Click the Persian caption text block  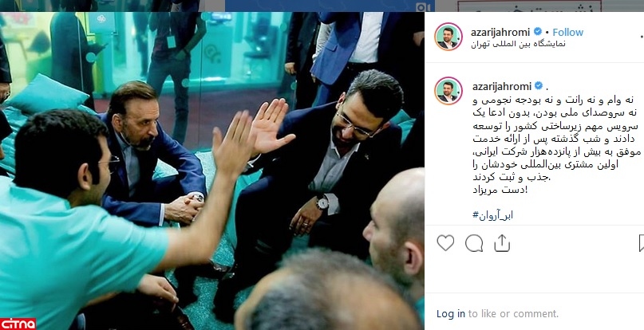pos(554,146)
